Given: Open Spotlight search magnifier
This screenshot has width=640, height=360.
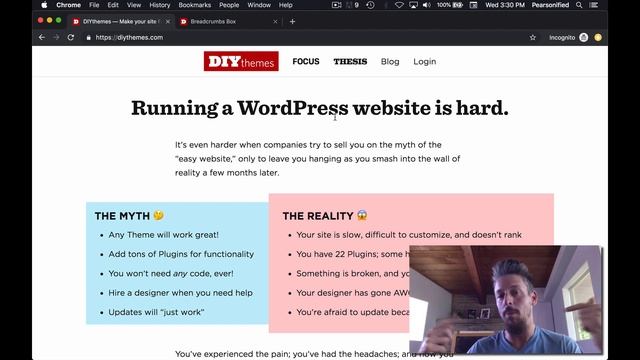Looking at the screenshot, I should 579,5.
